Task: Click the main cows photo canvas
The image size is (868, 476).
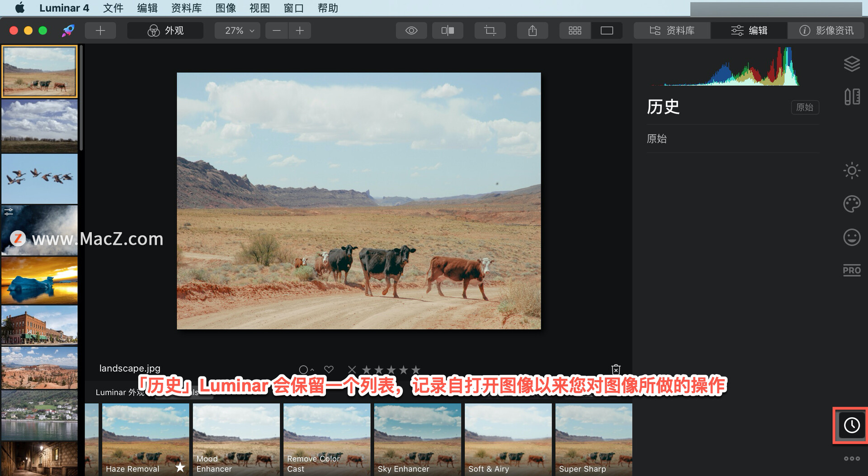Action: click(x=359, y=201)
